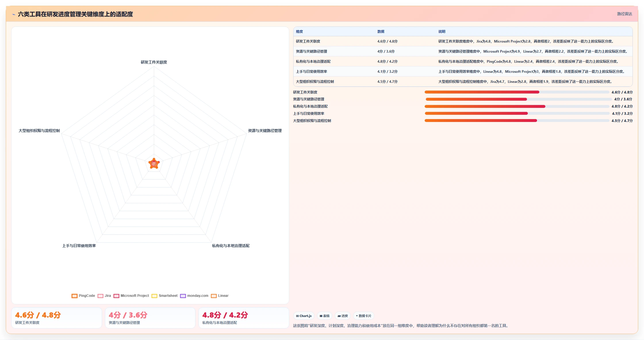
Task: Click the 上手与日常使用效率 progress bar
Action: click(x=517, y=113)
